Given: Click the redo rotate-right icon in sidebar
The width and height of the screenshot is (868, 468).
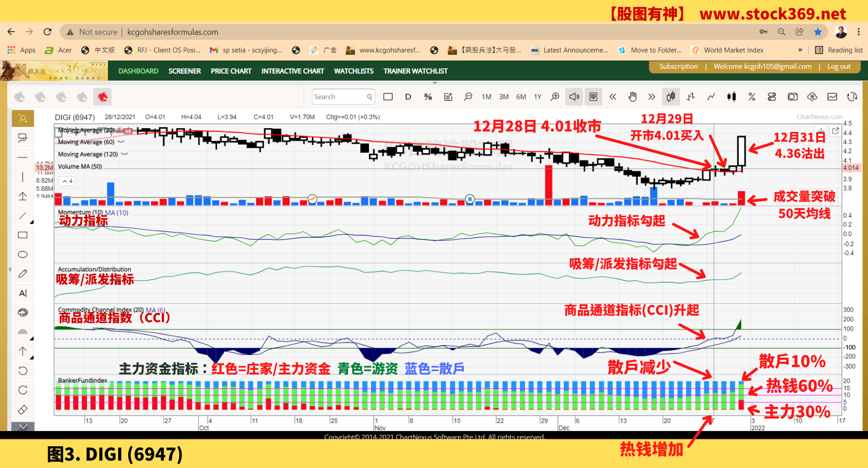Looking at the screenshot, I should pyautogui.click(x=23, y=390).
